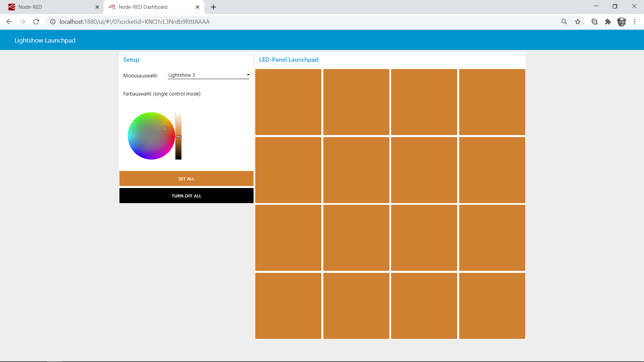Click the browser back arrow
Viewport: 644px width, 362px height.
(x=9, y=22)
